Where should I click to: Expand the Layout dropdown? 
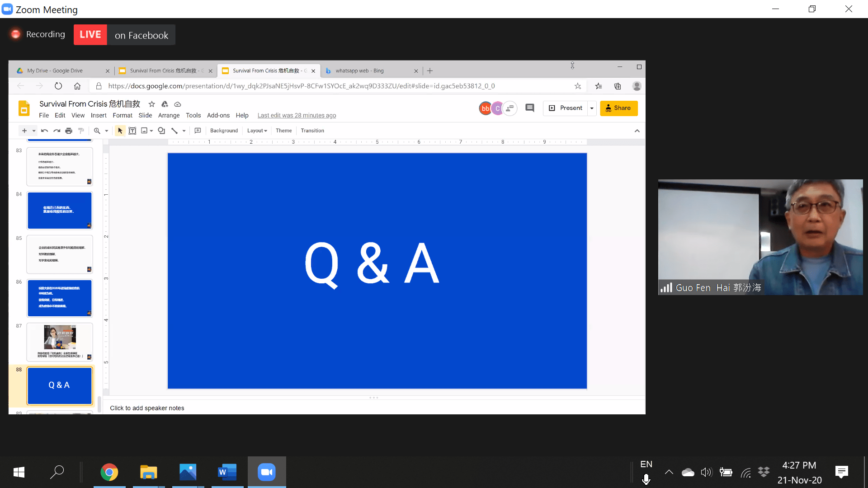tap(257, 131)
